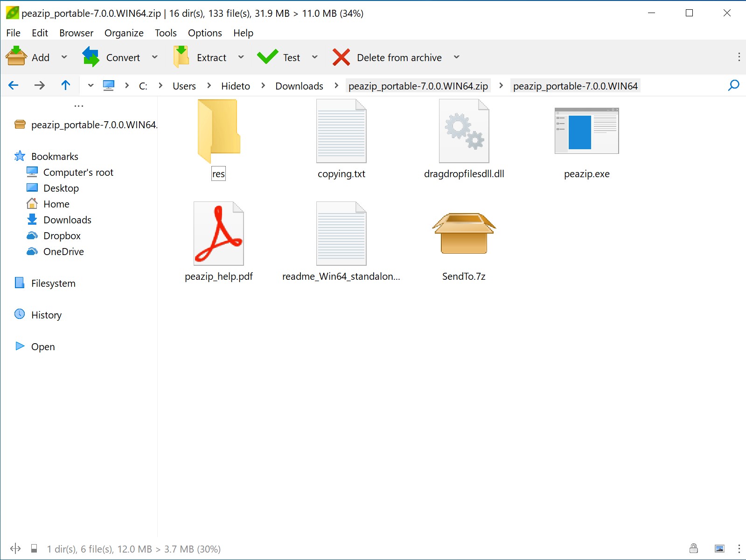746x560 pixels.
Task: Click the status bar drive icon
Action: 34,548
